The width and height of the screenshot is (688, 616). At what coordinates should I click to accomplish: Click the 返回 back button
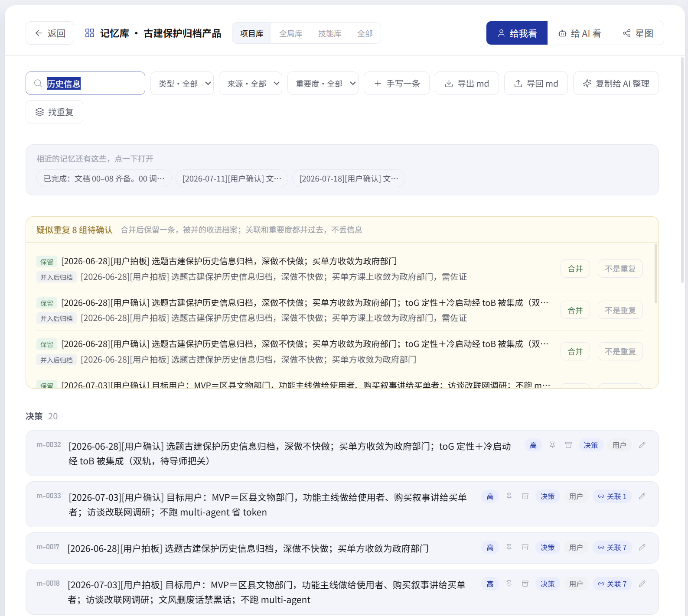pyautogui.click(x=50, y=33)
